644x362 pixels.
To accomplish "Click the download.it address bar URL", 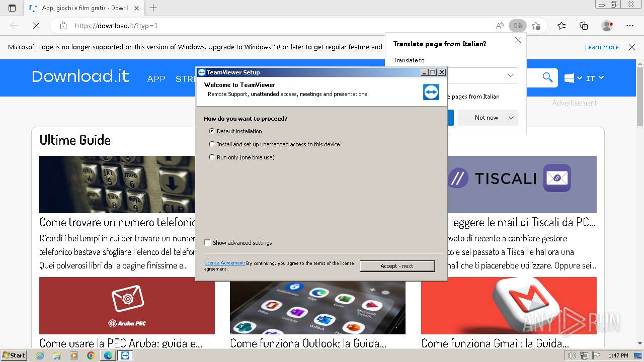I will 116,26.
